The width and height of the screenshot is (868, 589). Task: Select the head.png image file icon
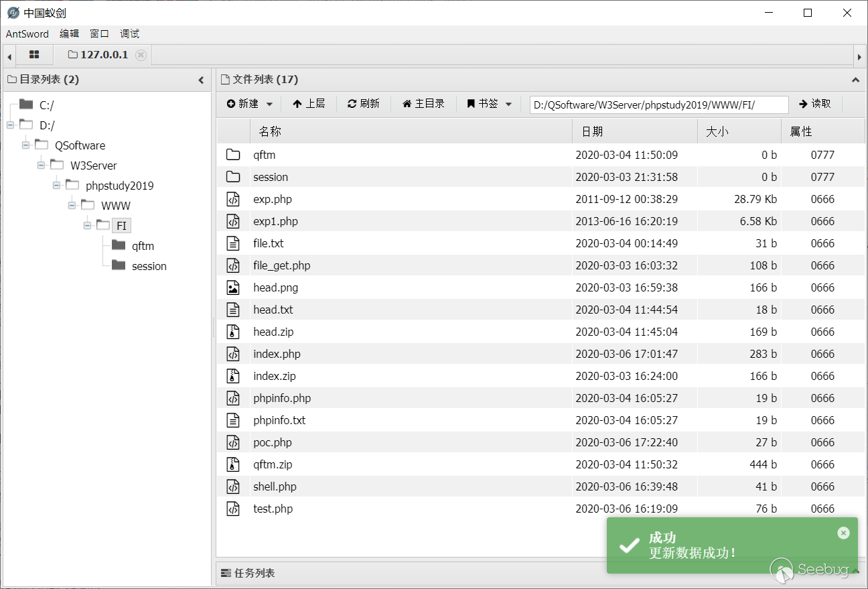[232, 287]
